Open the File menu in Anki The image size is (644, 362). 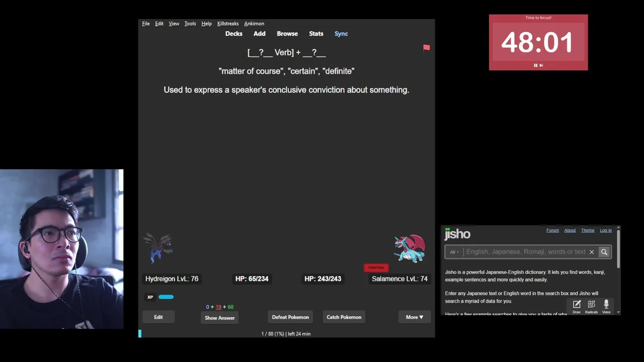pos(146,24)
